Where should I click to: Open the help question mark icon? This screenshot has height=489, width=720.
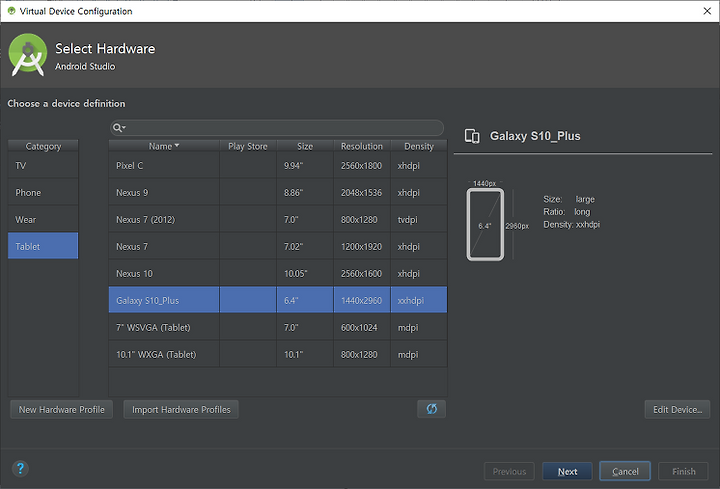20,468
